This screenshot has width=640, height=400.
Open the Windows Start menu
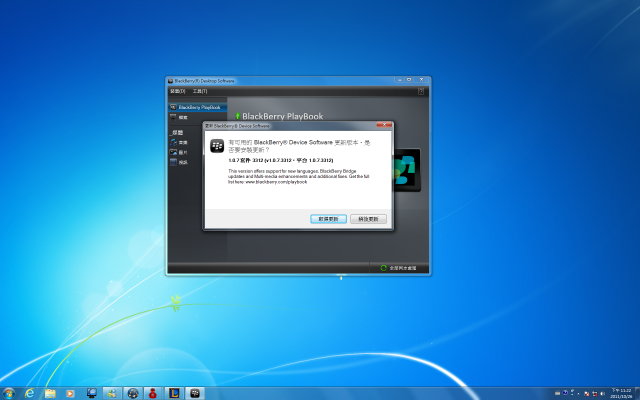[x=9, y=393]
